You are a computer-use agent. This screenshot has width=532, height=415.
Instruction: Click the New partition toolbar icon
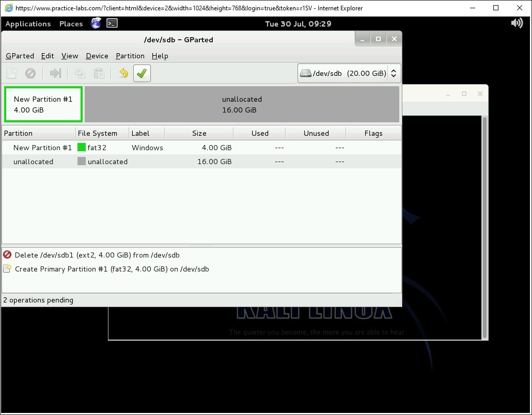(12, 73)
